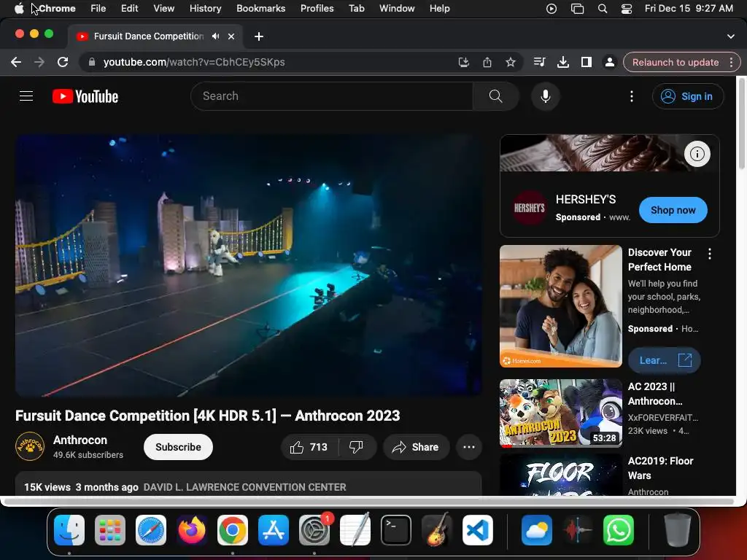The image size is (747, 560).
Task: Open the Anthrocon channel name link
Action: 80,440
